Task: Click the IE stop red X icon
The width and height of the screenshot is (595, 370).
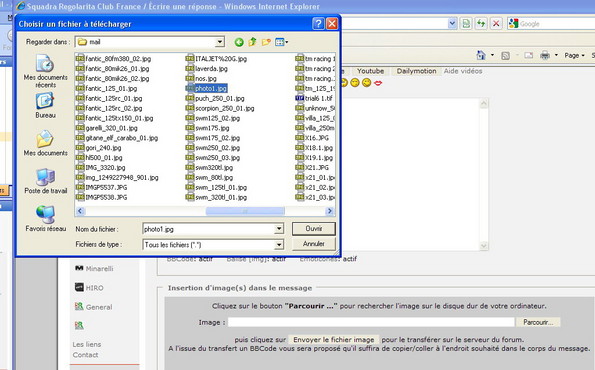Action: coord(496,24)
